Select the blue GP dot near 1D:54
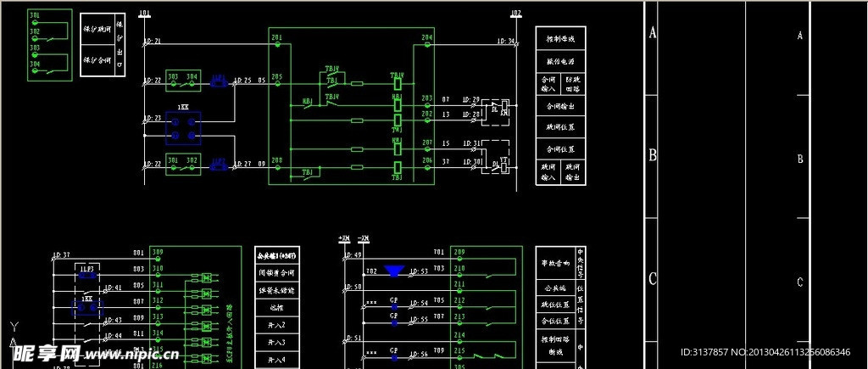This screenshot has height=369, width=868. [x=394, y=306]
